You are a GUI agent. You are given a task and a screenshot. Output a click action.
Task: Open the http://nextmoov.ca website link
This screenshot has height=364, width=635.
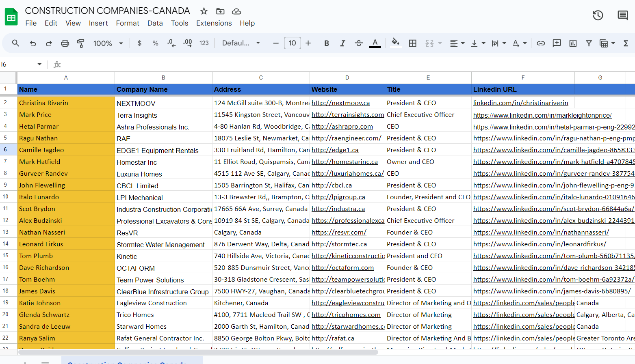pos(341,103)
